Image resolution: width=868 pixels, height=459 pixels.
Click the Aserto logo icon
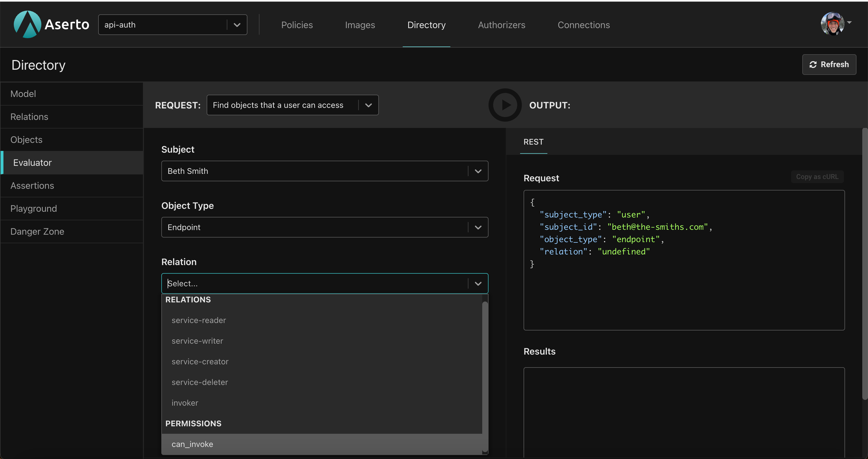pos(26,24)
